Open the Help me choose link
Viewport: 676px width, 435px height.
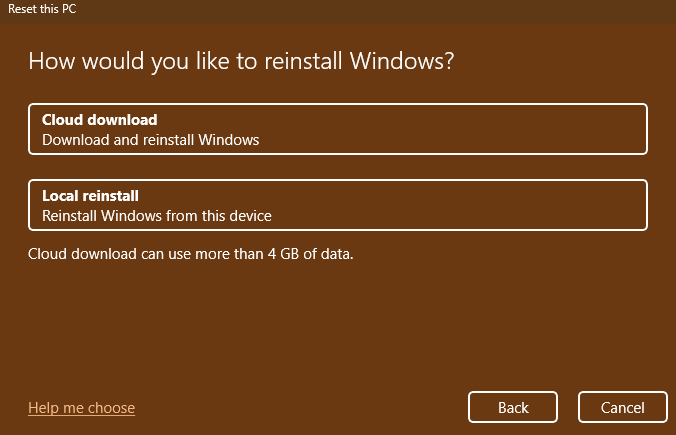click(81, 408)
